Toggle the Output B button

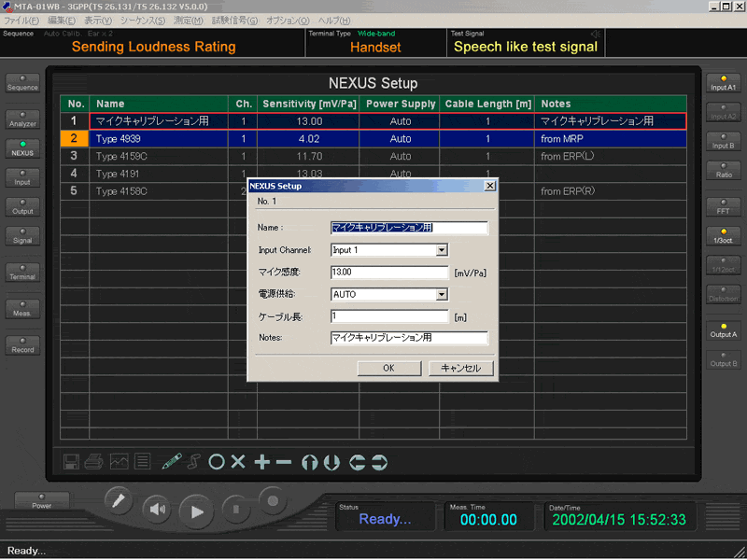coord(723,359)
